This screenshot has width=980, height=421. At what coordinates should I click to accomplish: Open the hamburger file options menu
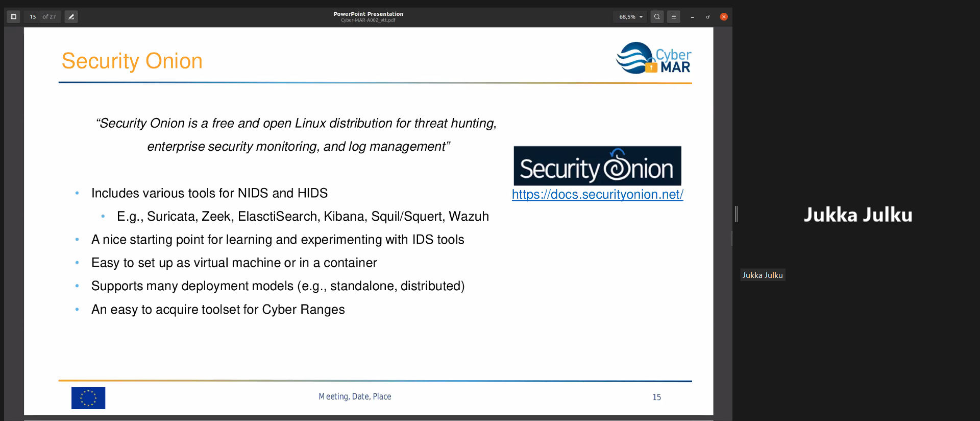click(x=674, y=17)
